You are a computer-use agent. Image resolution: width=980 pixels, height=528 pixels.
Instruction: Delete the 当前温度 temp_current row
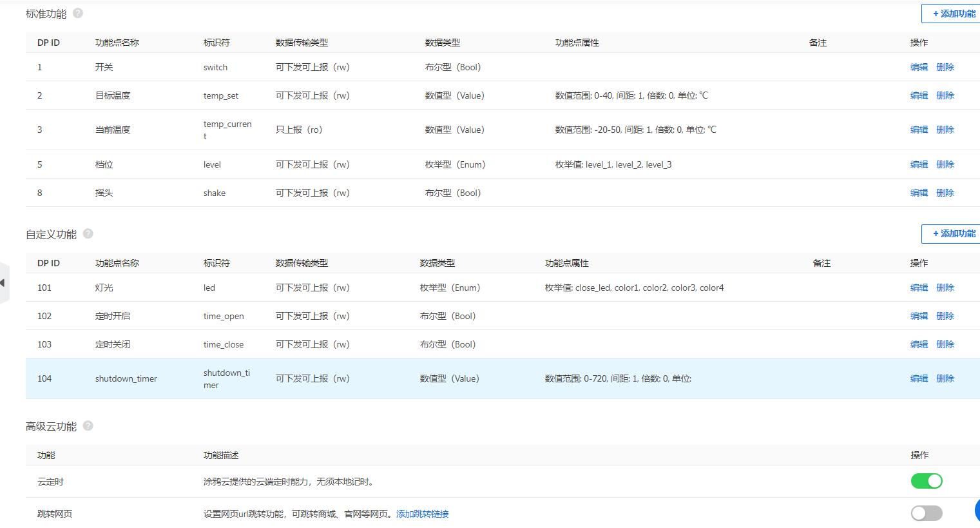tap(945, 130)
